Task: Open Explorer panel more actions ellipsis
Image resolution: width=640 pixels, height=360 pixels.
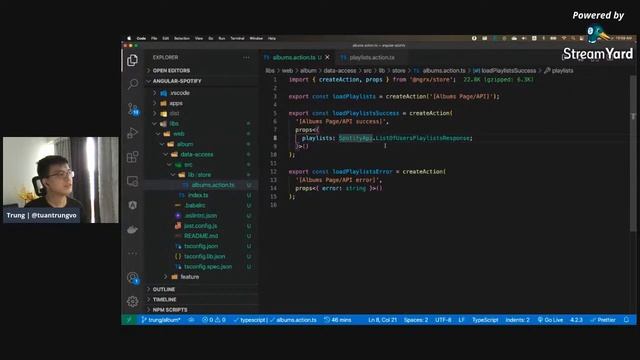Action: (246, 58)
